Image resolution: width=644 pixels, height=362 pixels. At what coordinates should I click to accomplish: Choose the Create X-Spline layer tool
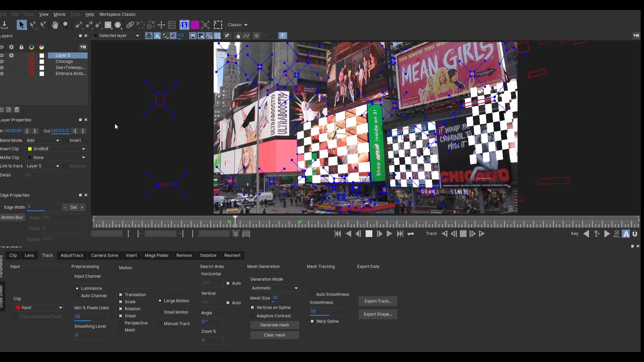point(78,25)
